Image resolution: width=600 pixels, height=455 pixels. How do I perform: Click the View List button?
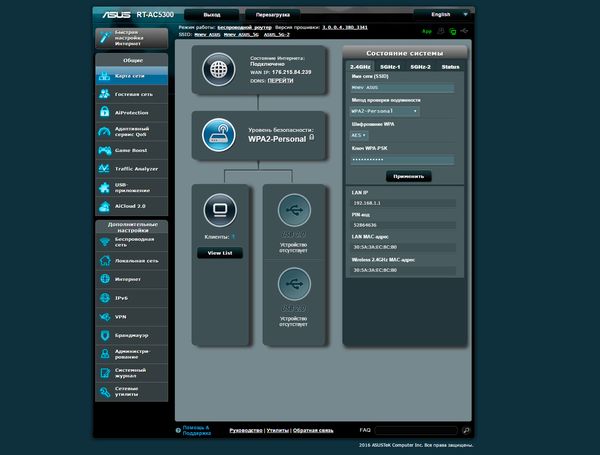[x=219, y=253]
